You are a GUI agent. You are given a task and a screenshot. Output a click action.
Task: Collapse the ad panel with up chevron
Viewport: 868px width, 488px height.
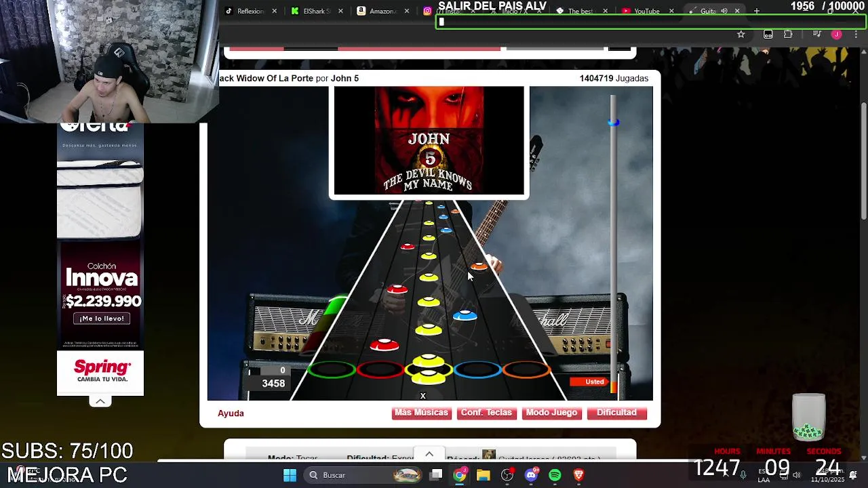(100, 401)
